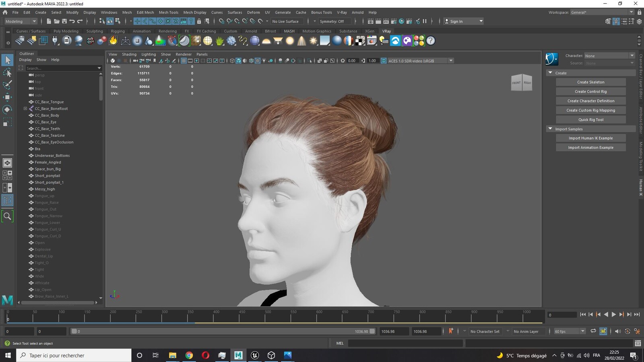
Task: Activate the Scale tool in the toolbox
Action: tap(7, 122)
